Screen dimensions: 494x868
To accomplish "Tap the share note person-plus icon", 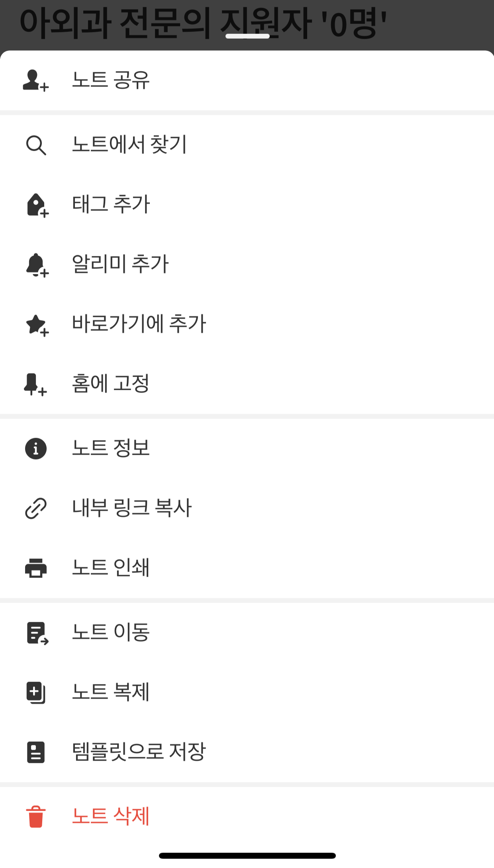I will (36, 81).
